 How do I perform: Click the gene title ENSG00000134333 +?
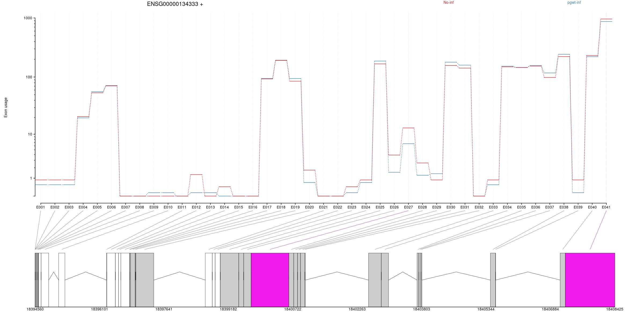tap(175, 4)
